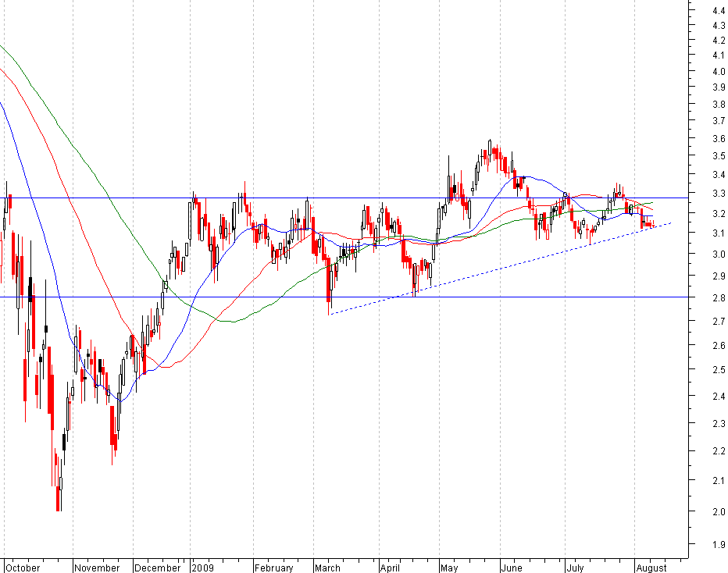The height and width of the screenshot is (573, 728).
Task: Click the 2.5 price axis value
Action: coord(719,370)
